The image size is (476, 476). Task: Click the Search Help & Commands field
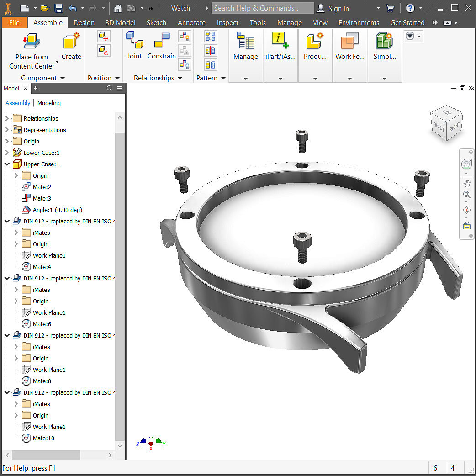[262, 8]
